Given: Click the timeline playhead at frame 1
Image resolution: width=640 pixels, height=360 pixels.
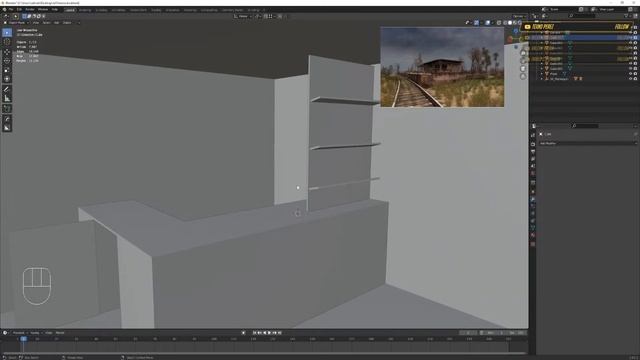Looking at the screenshot, I should 23,339.
